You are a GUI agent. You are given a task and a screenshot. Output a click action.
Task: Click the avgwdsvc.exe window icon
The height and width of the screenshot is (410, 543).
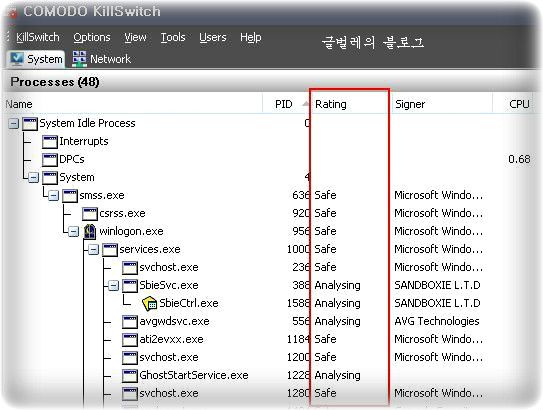[x=130, y=321]
